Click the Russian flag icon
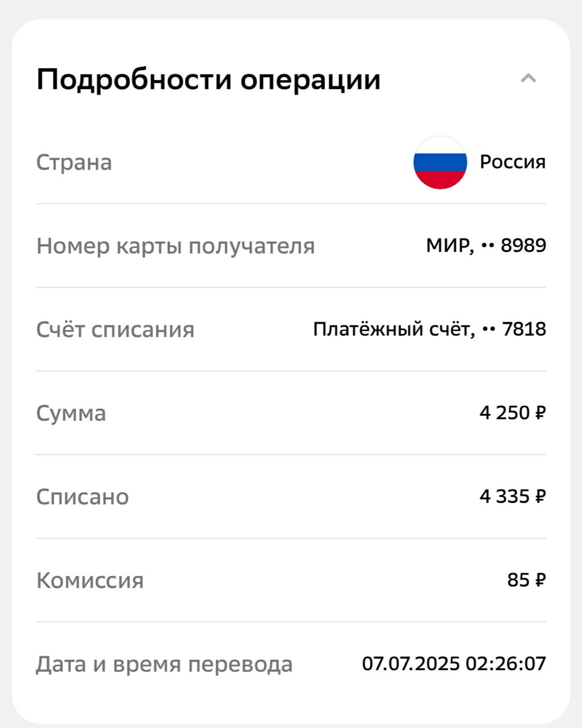 click(440, 163)
